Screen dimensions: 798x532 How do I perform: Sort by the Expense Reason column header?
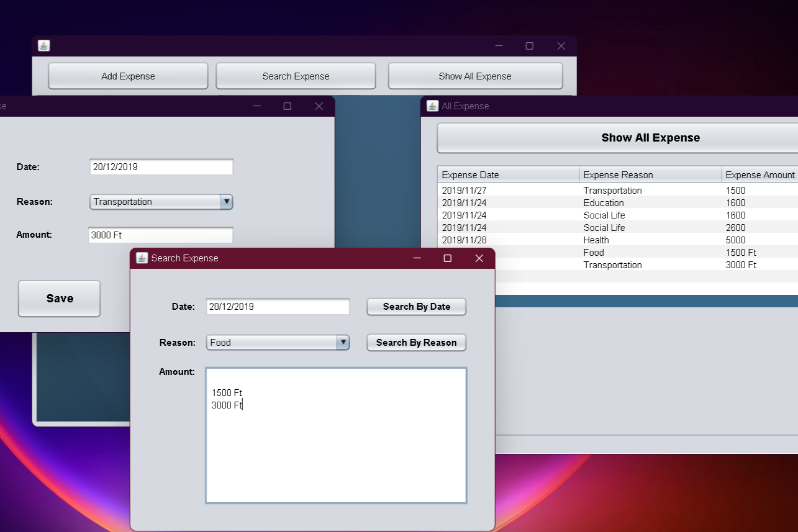click(x=650, y=175)
